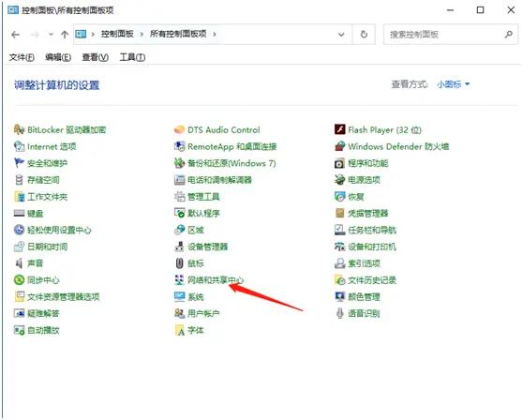The image size is (523, 420).
Task: Click the Flash Player (32 位) icon
Action: [339, 129]
